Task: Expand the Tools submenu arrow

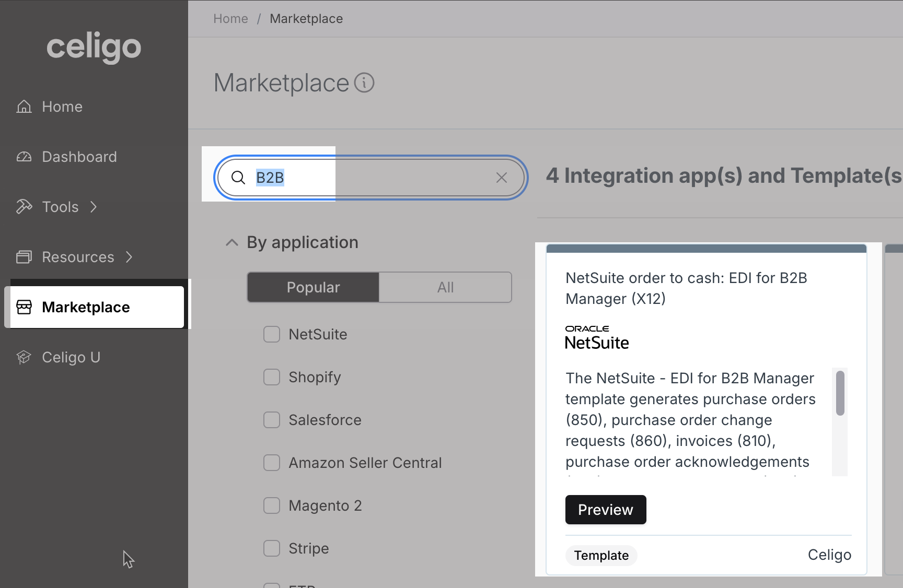Action: pos(94,207)
